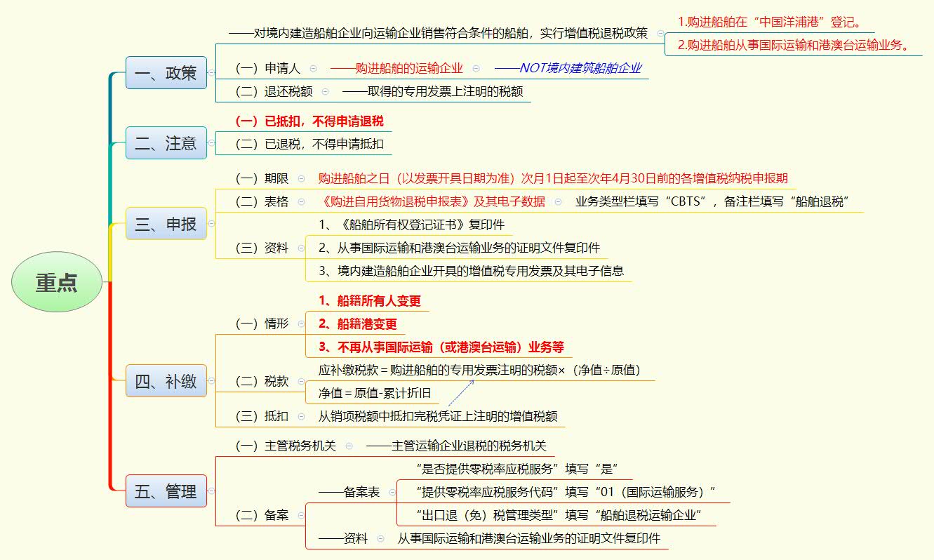The width and height of the screenshot is (934, 560).
Task: Collapse the "（三）资料" branch under 申报
Action: (x=302, y=247)
